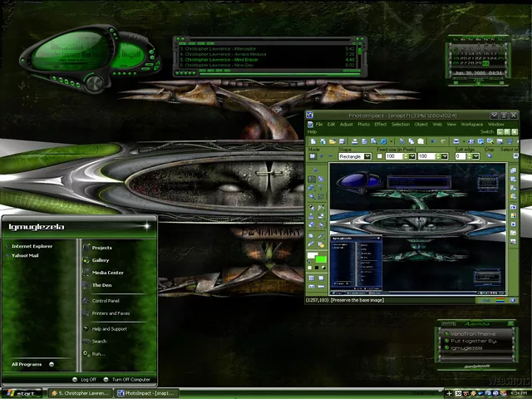Screen dimensions: 532x399
Task: Click Log Off in Start menu
Action: coord(85,380)
